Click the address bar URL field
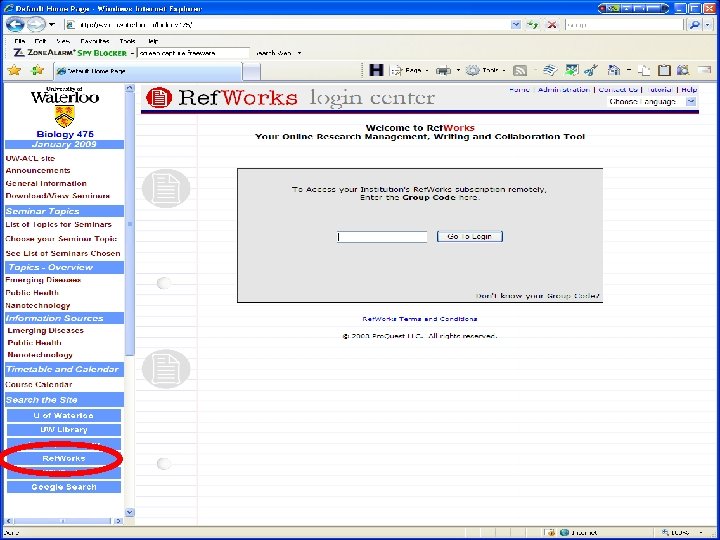 click(287, 25)
